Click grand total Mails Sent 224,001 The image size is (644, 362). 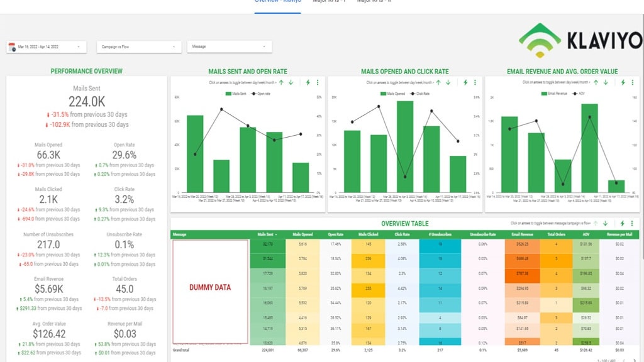pos(267,350)
